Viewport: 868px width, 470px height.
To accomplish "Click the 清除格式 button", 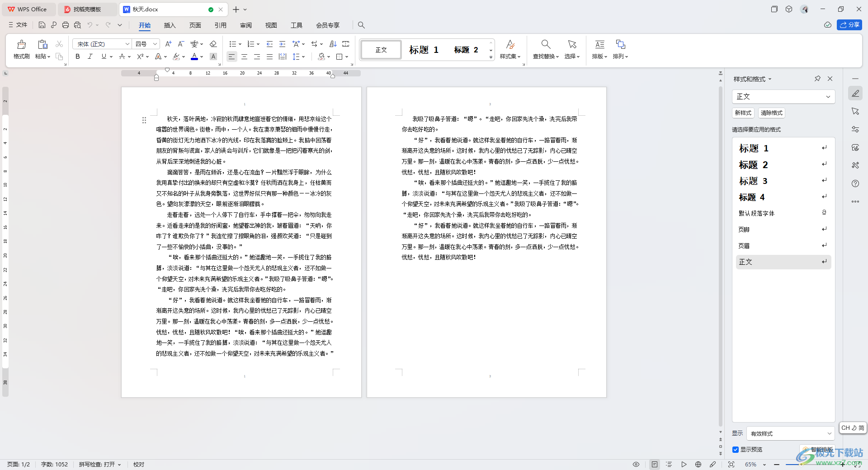I will (771, 113).
